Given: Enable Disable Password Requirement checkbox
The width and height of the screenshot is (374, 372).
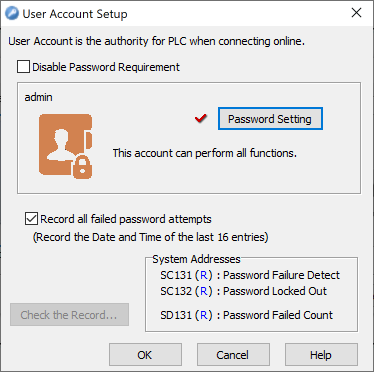Looking at the screenshot, I should point(23,67).
